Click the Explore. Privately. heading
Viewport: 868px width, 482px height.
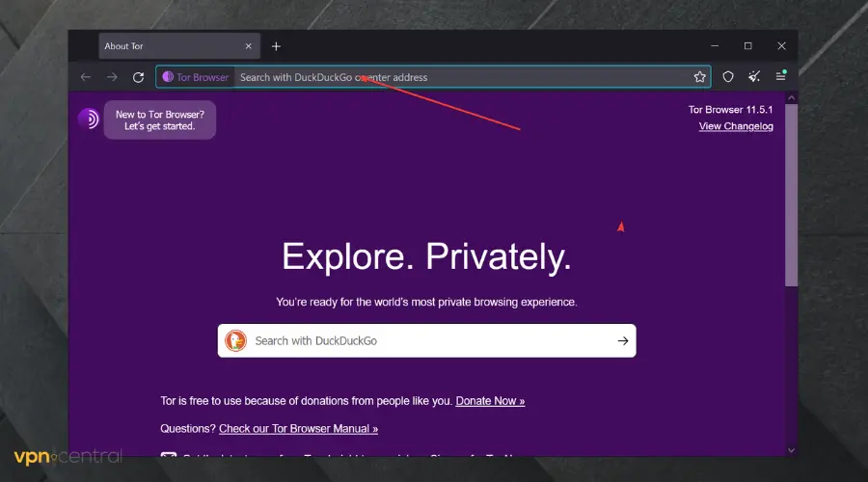point(426,256)
